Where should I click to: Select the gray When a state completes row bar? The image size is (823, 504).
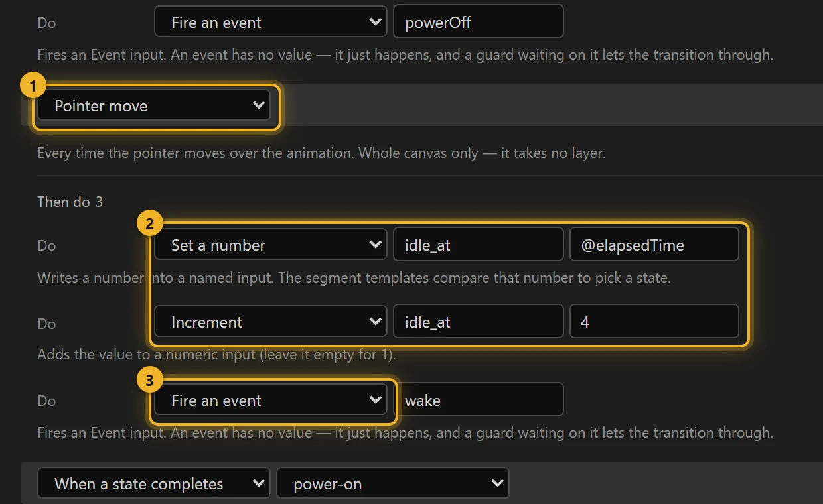click(x=422, y=483)
